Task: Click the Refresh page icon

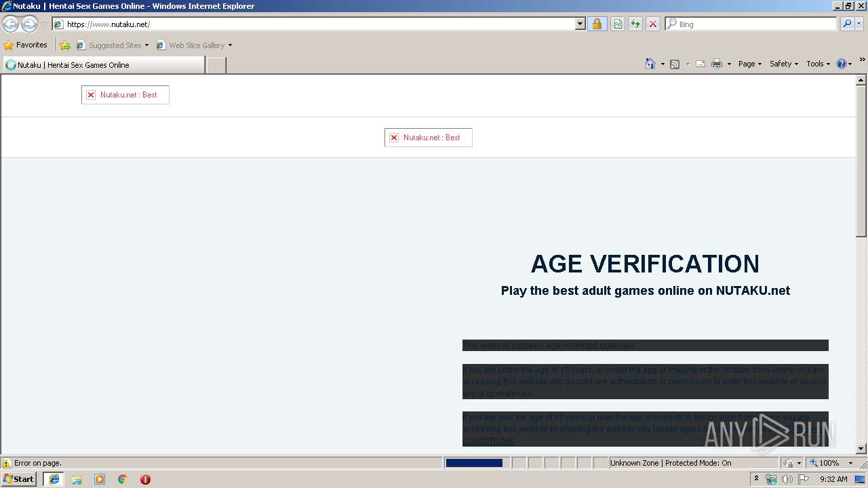Action: pyautogui.click(x=635, y=24)
